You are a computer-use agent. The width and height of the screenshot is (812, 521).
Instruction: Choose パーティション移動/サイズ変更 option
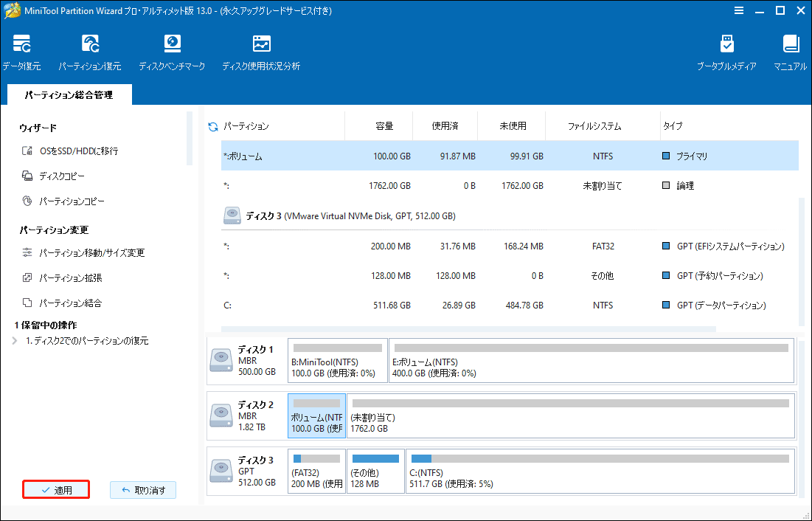coord(91,253)
